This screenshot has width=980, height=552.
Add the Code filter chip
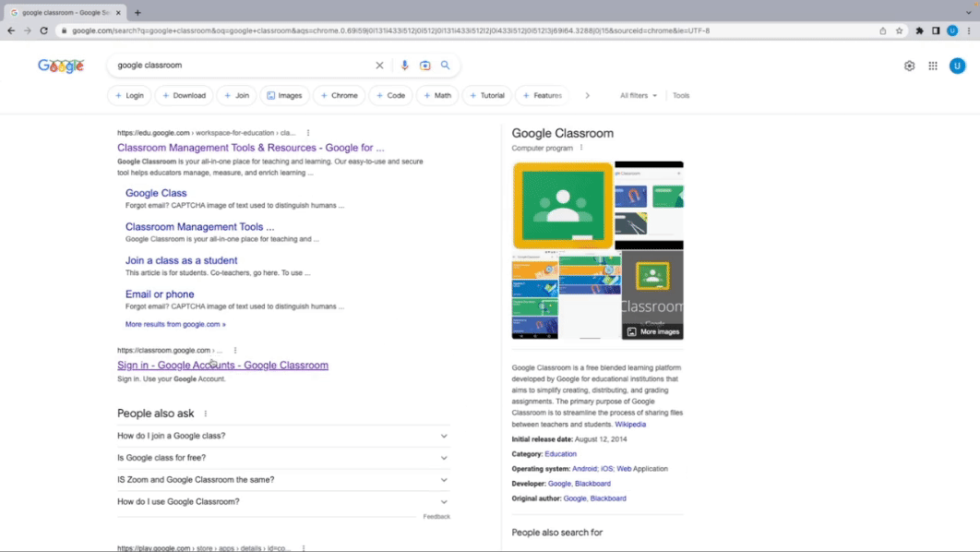pos(390,96)
